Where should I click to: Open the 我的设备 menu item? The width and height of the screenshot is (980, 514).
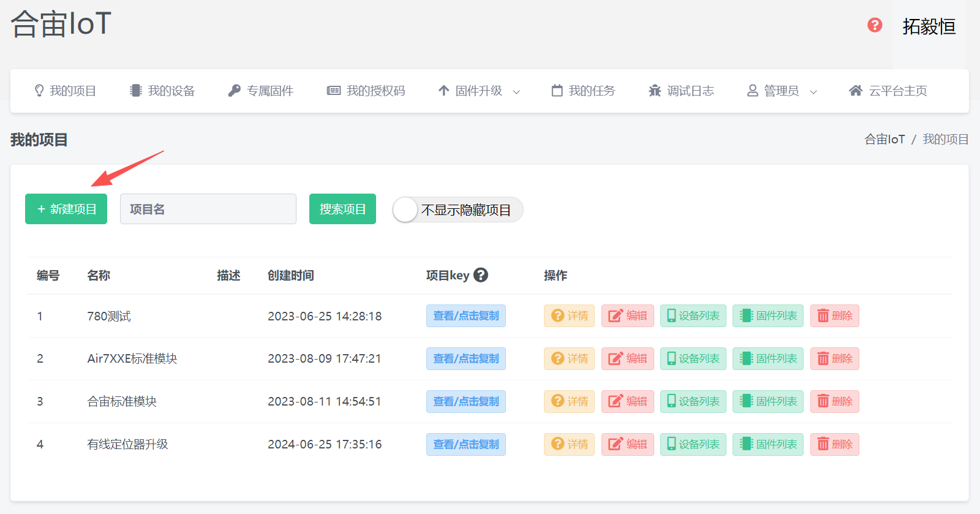point(162,91)
